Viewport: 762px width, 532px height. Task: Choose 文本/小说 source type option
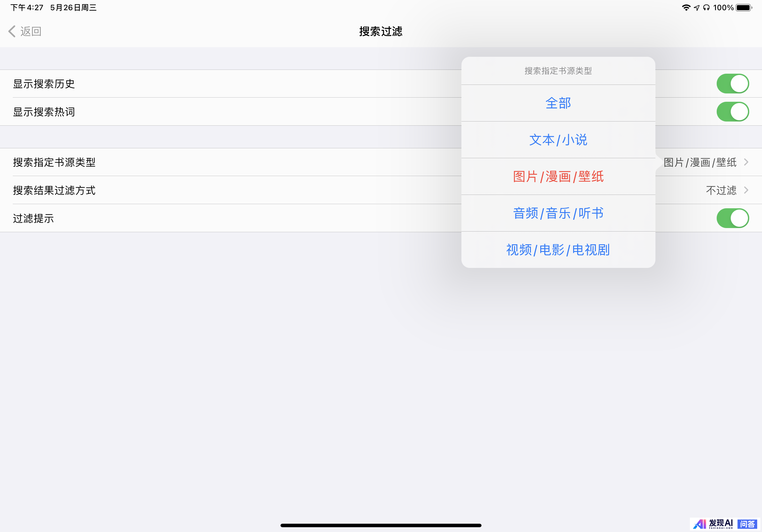tap(558, 140)
